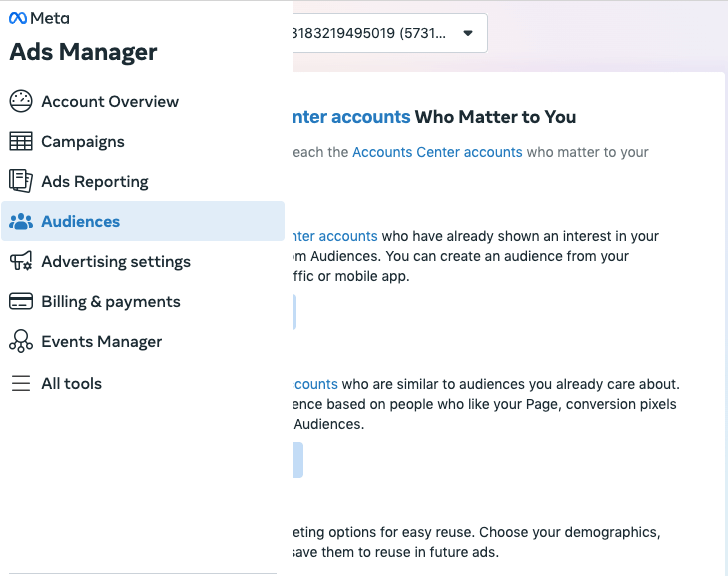728x576 pixels.
Task: Click accounts link before 'who are similar'
Action: (x=315, y=384)
